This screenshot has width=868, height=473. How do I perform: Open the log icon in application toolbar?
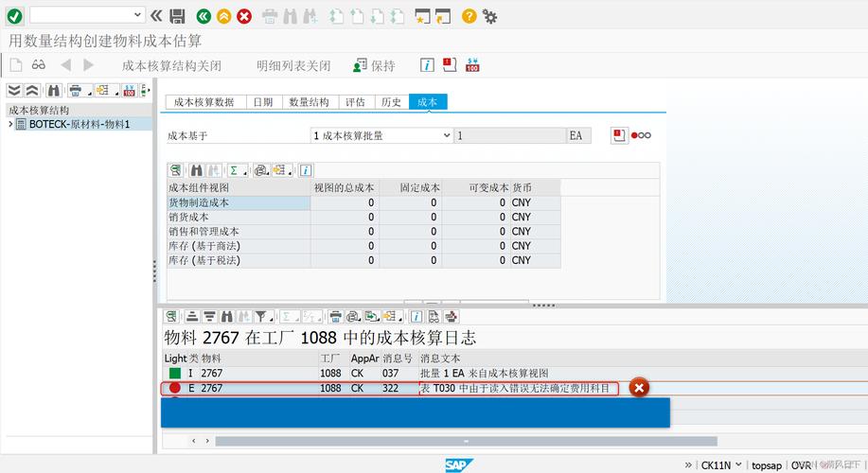(450, 65)
